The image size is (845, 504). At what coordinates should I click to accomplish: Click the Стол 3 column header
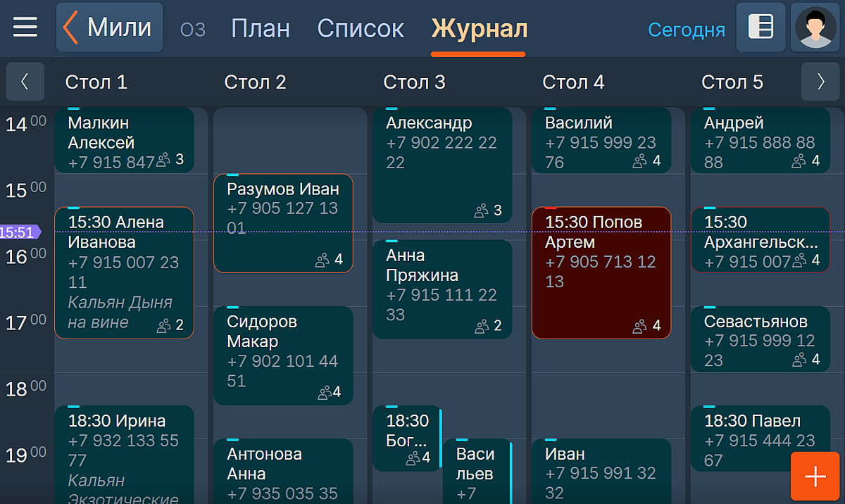414,82
